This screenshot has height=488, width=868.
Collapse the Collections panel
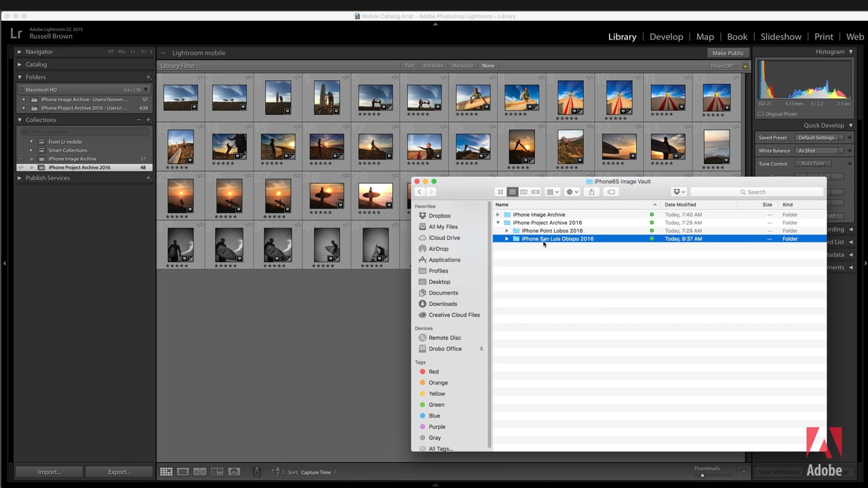[x=20, y=120]
